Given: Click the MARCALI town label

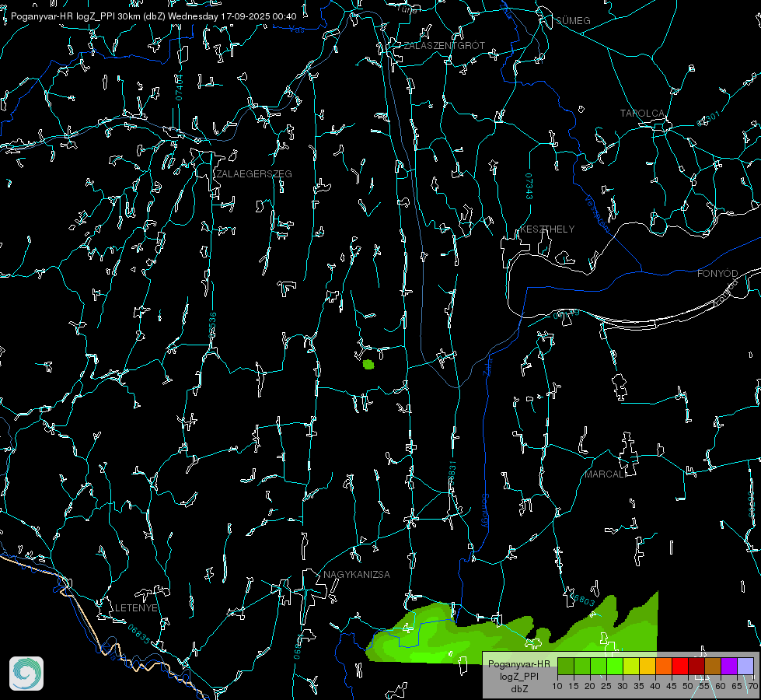Looking at the screenshot, I should click(x=606, y=474).
